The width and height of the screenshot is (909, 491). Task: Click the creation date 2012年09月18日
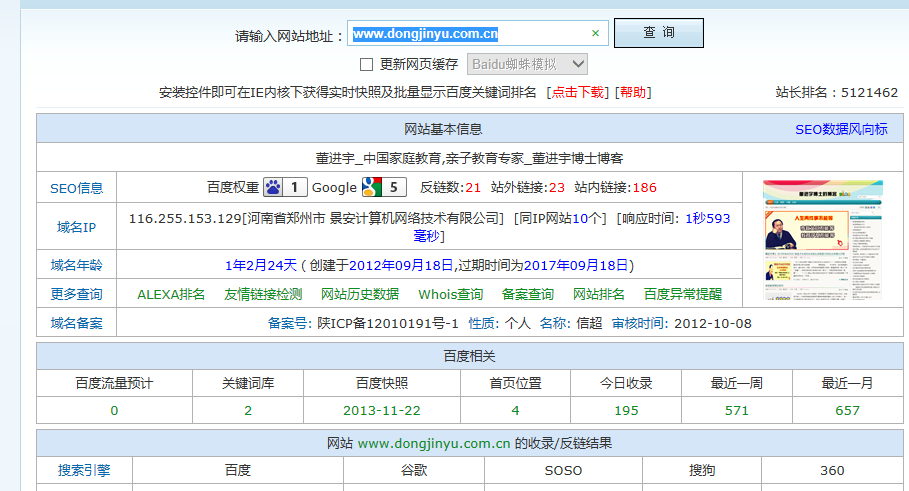coord(401,265)
